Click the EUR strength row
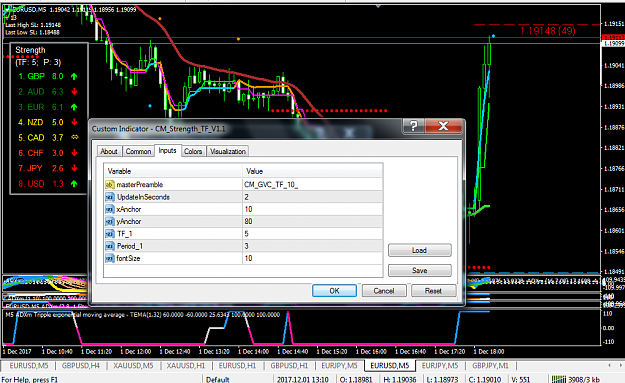625x383 pixels. 48,107
